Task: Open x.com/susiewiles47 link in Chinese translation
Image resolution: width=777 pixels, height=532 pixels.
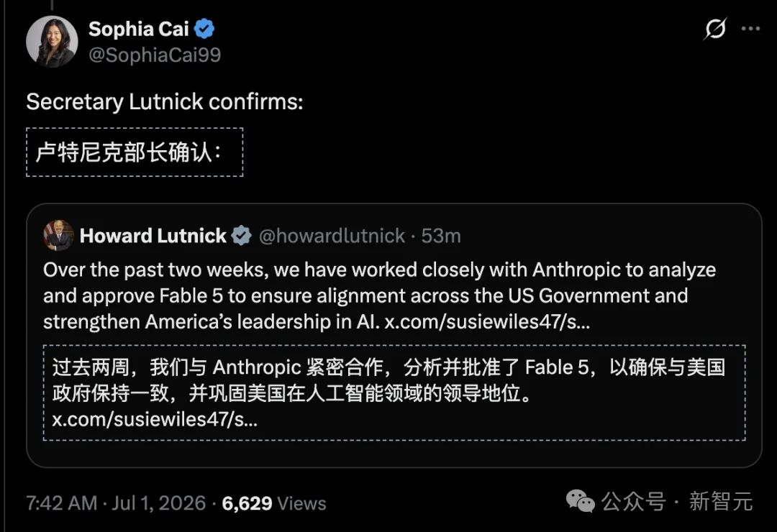Action: coord(155,419)
